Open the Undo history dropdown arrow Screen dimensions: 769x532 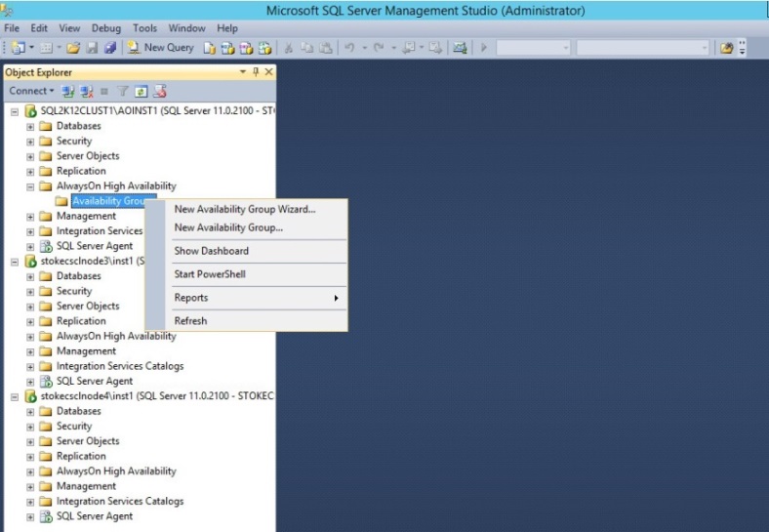pos(364,48)
